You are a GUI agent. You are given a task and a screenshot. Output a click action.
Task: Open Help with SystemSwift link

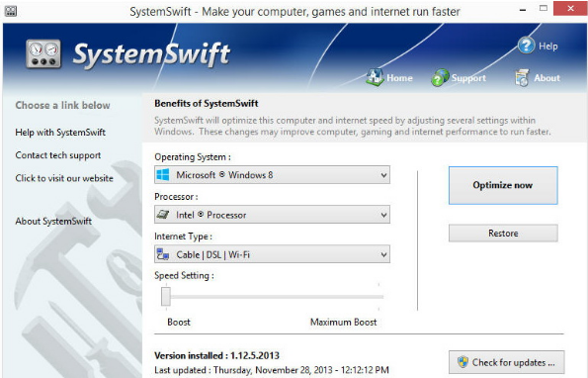coord(60,133)
